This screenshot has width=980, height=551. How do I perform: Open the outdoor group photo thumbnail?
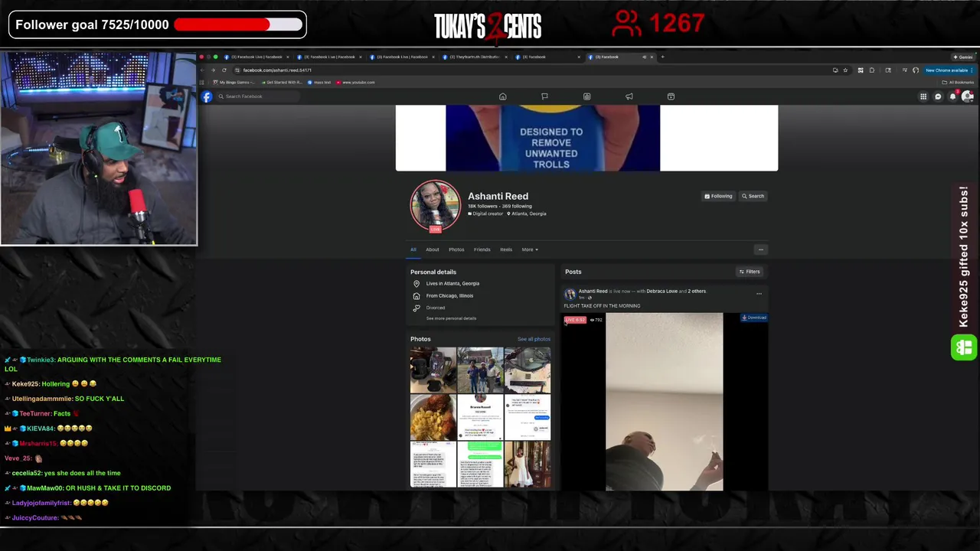pos(480,370)
